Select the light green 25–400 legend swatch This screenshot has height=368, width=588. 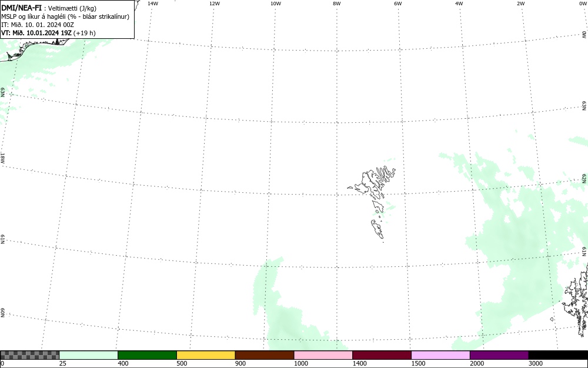click(x=89, y=355)
